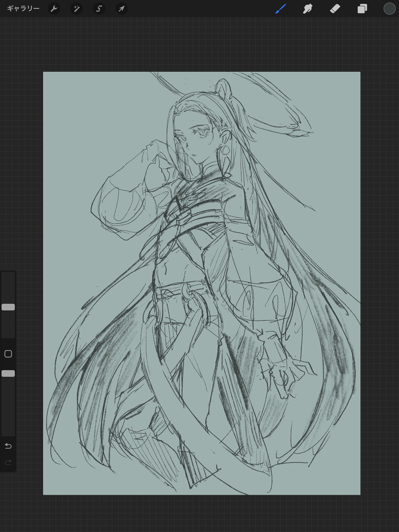Viewport: 399px width, 532px height.
Task: Open the Adjustments magic wand menu
Action: 76,8
